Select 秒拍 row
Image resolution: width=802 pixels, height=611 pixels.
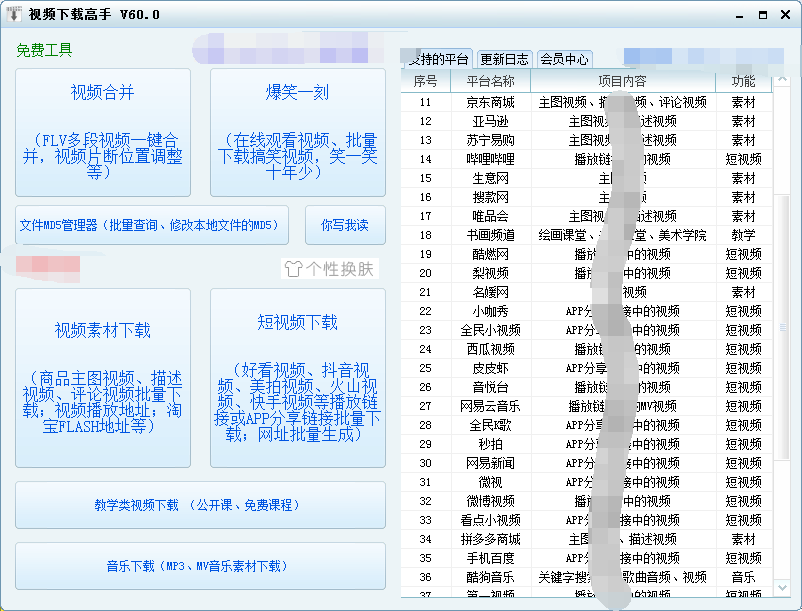coord(587,444)
